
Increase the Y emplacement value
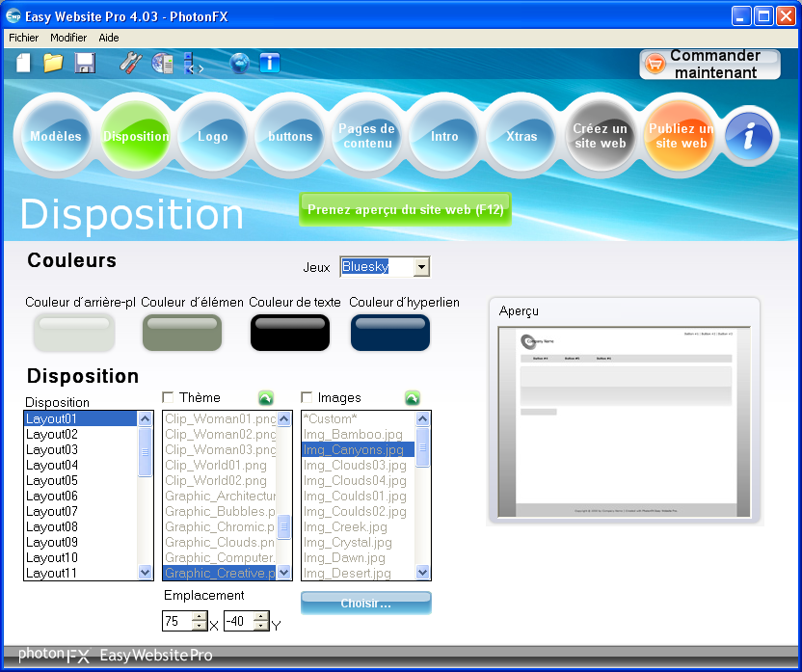point(261,616)
